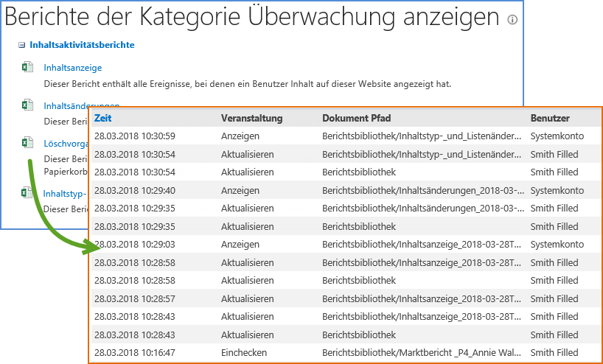Select the 10:16:47 Einchecken row

[346, 352]
